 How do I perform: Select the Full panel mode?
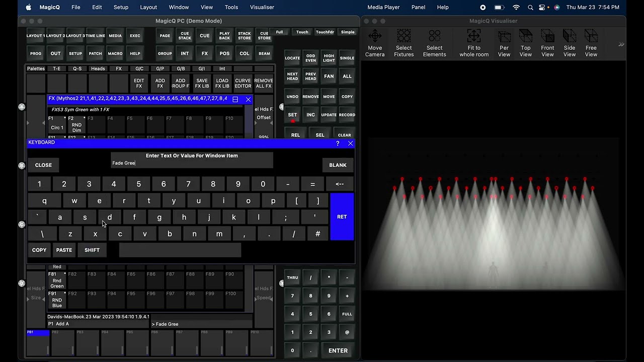[x=279, y=32]
